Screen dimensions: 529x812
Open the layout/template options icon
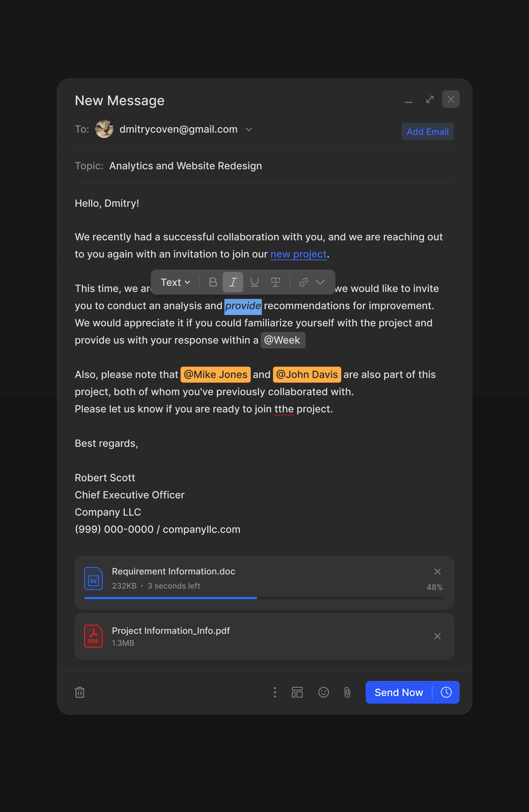pyautogui.click(x=297, y=692)
